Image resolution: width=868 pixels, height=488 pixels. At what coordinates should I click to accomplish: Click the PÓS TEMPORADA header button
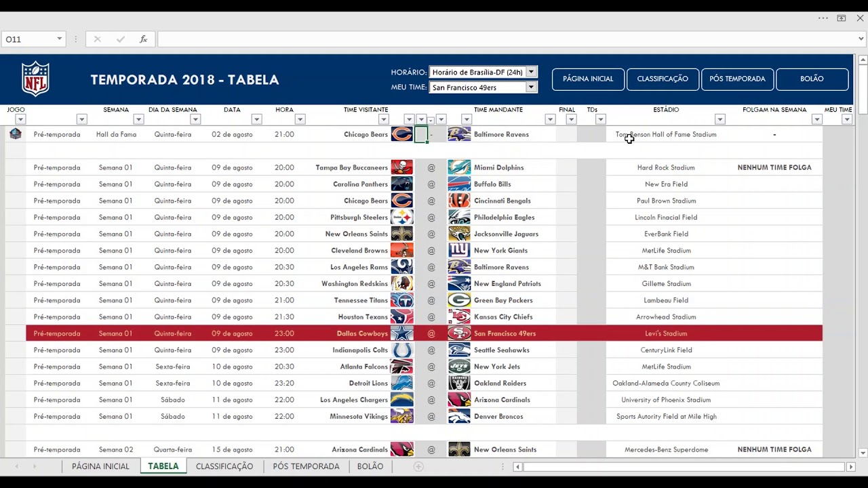737,79
